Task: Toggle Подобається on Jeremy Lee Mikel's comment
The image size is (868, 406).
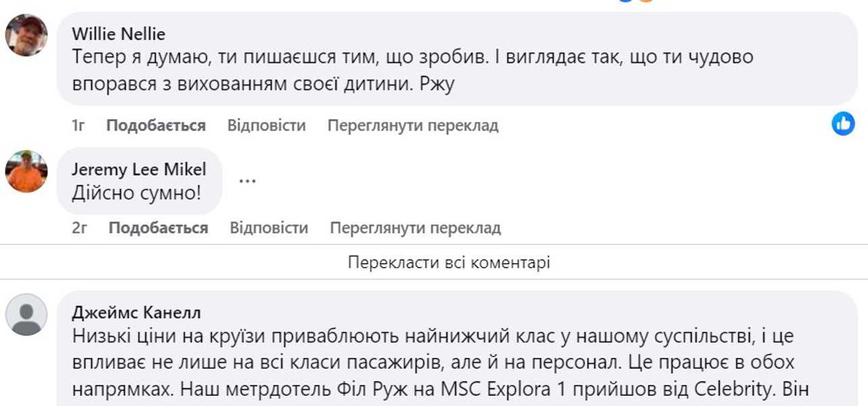Action: (x=158, y=228)
